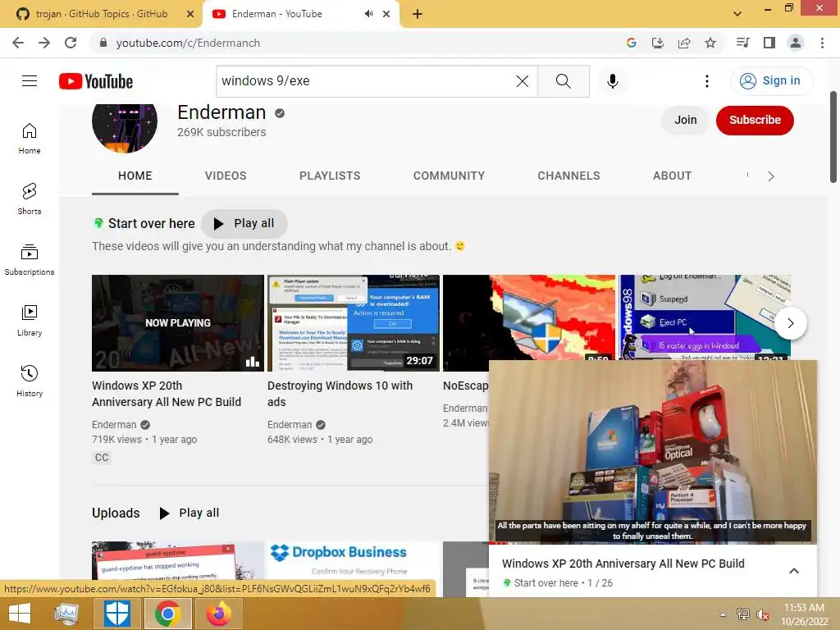Clear the search box with the X icon
The width and height of the screenshot is (840, 630).
[523, 81]
